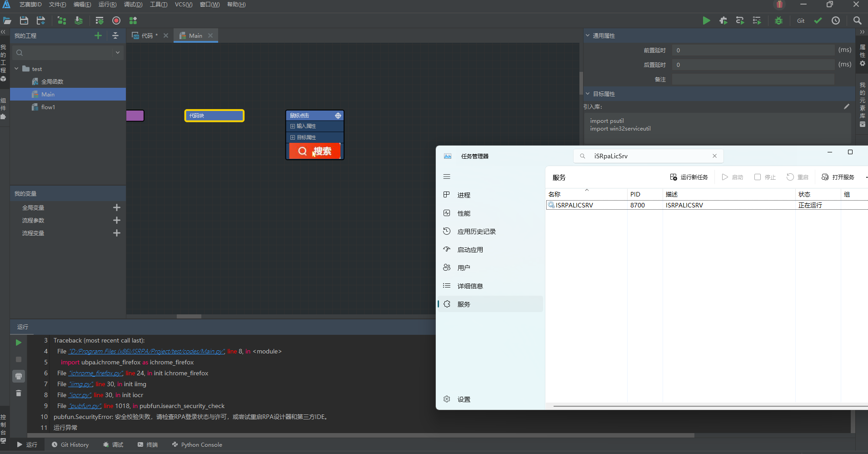Collapse the test project tree node

[16, 69]
